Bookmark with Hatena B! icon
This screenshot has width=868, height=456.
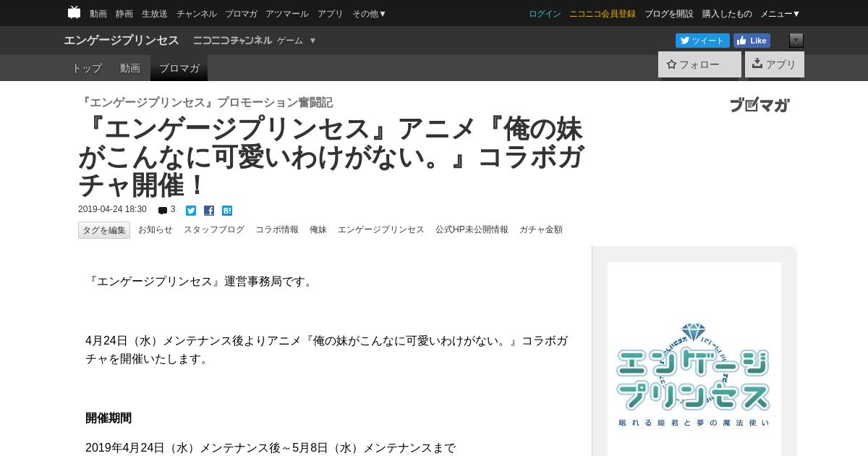pos(227,211)
